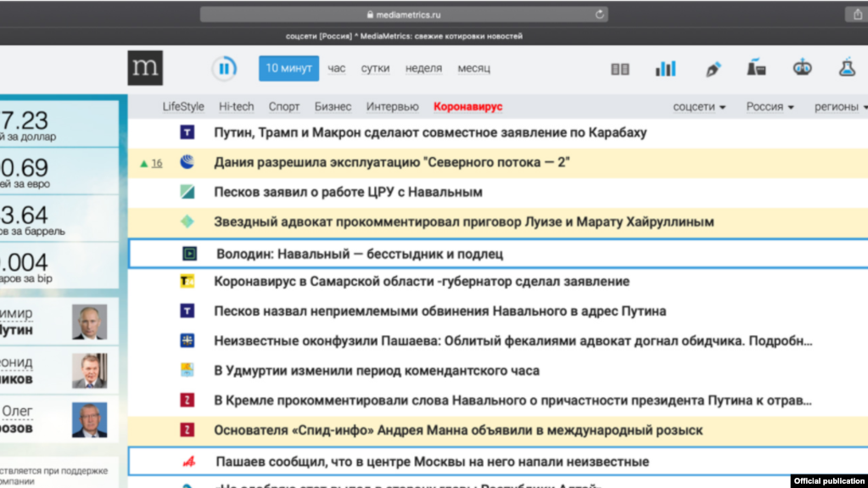Open headline about коронавирус в Самарской области
Image resolution: width=868 pixels, height=488 pixels.
point(422,282)
